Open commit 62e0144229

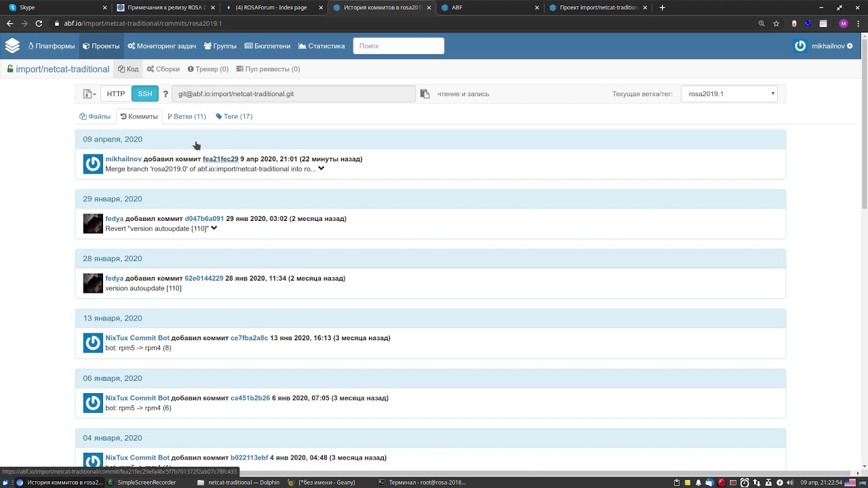204,279
